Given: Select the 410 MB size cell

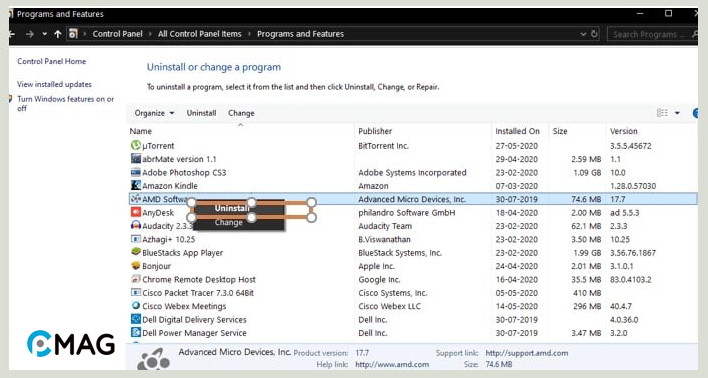Looking at the screenshot, I should click(x=587, y=293).
